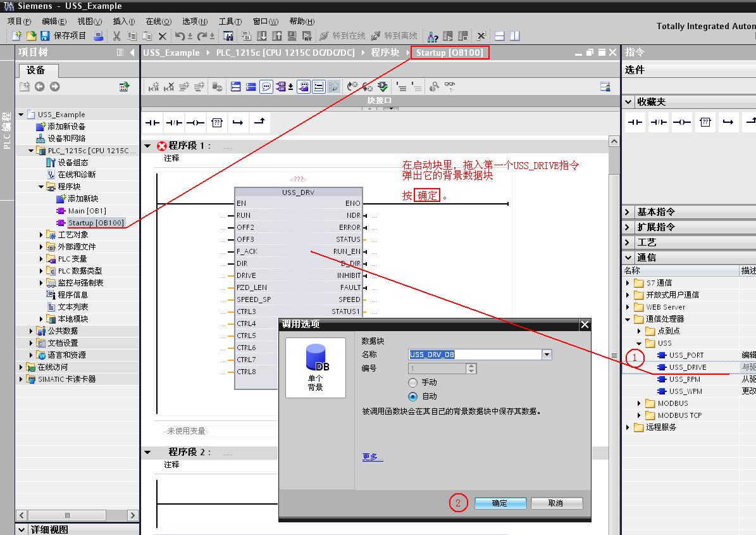Confirm dialog with 确定
This screenshot has height=535, width=756.
pos(500,503)
